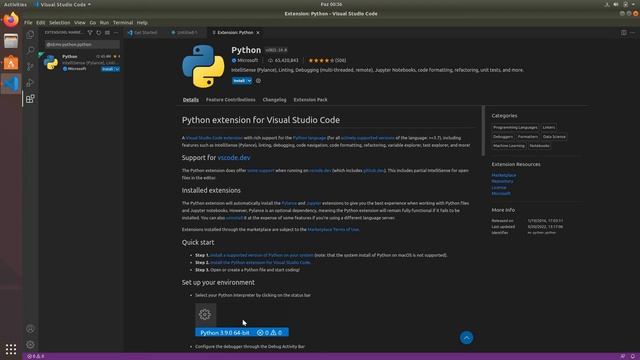The width and height of the screenshot is (640, 360).
Task: Expand Install dropdown arrow in sidebar Python item
Action: (x=117, y=69)
